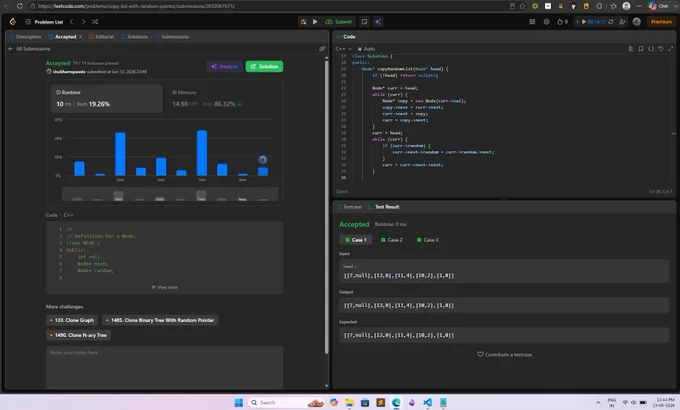Copy submission link icon
Screen dimensions: 680x410
(x=322, y=49)
